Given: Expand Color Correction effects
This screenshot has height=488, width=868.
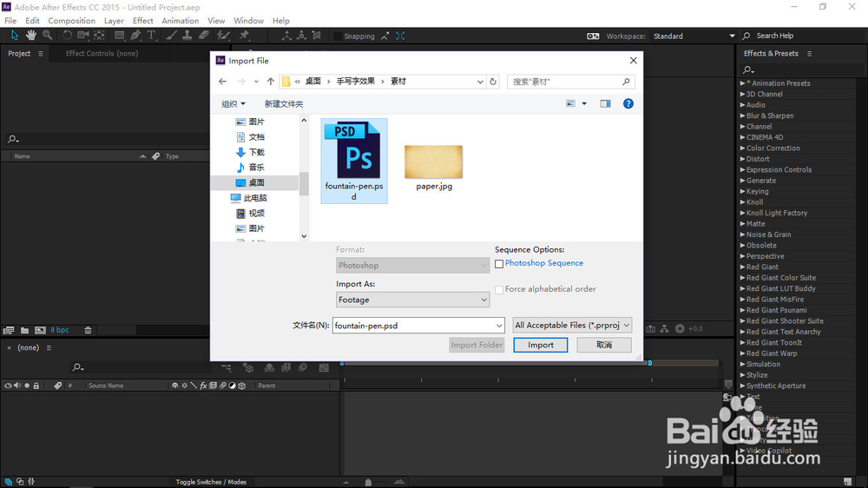Looking at the screenshot, I should click(x=742, y=148).
